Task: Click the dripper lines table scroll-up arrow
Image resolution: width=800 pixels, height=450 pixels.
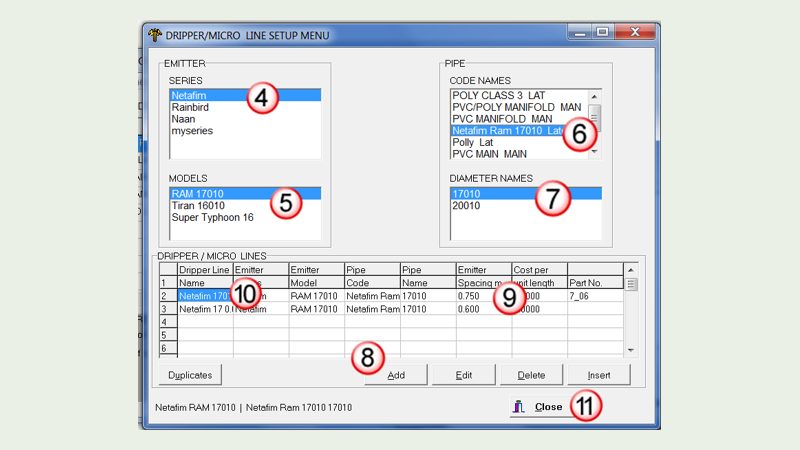Action: 631,270
